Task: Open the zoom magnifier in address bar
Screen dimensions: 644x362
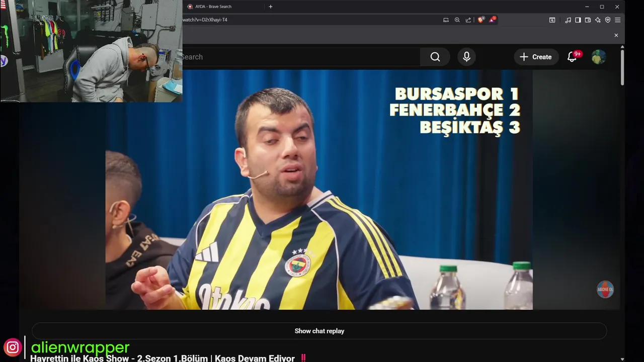Action: coord(457,20)
